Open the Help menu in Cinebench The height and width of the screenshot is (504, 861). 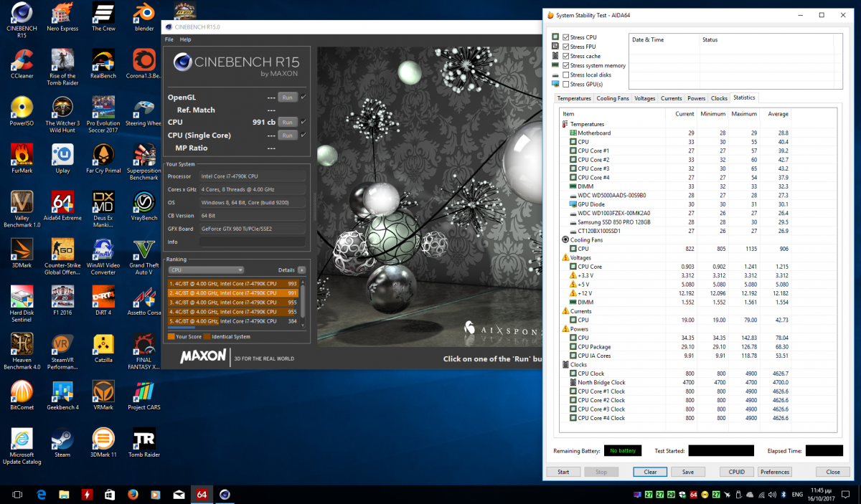coord(186,39)
